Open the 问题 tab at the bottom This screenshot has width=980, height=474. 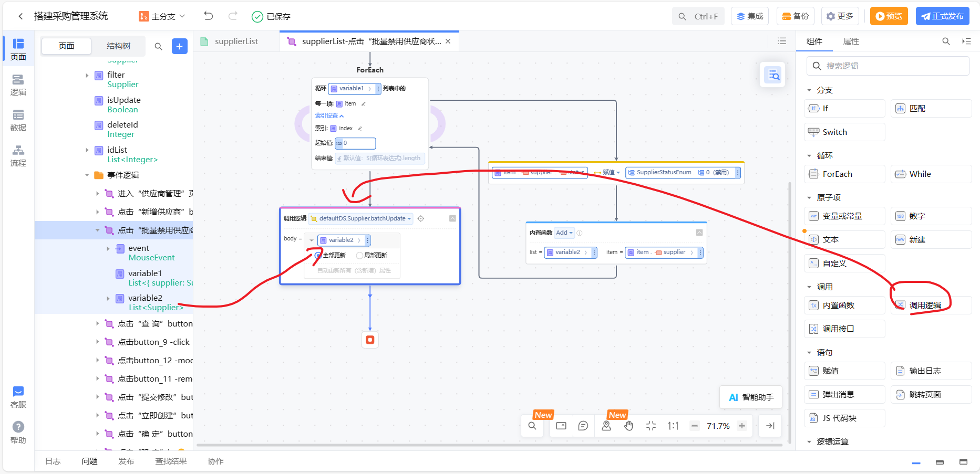coord(89,461)
